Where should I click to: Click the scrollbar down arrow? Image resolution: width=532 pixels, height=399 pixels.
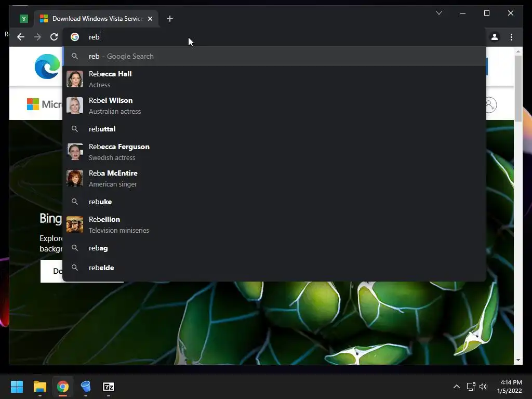[518, 360]
